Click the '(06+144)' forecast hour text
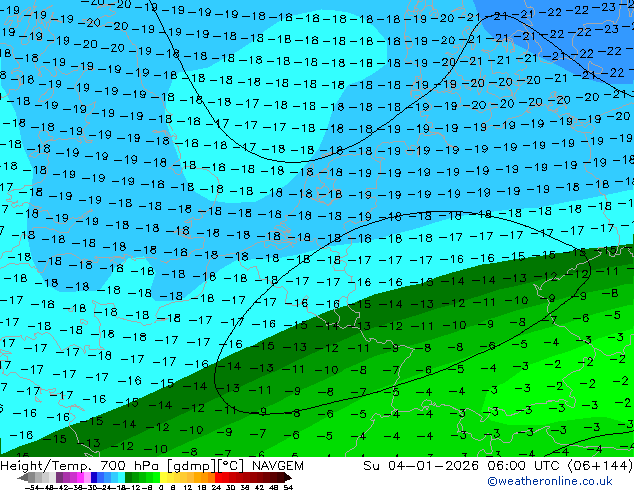The width and height of the screenshot is (634, 490). coord(600,466)
